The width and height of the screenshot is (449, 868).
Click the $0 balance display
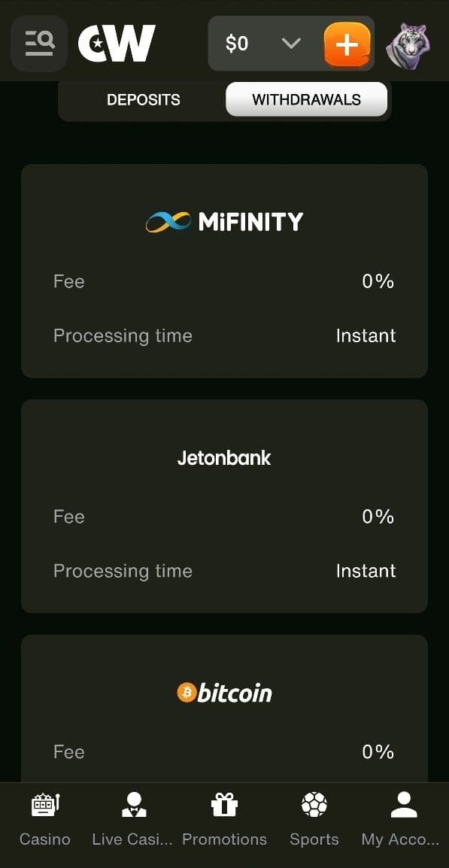(238, 44)
